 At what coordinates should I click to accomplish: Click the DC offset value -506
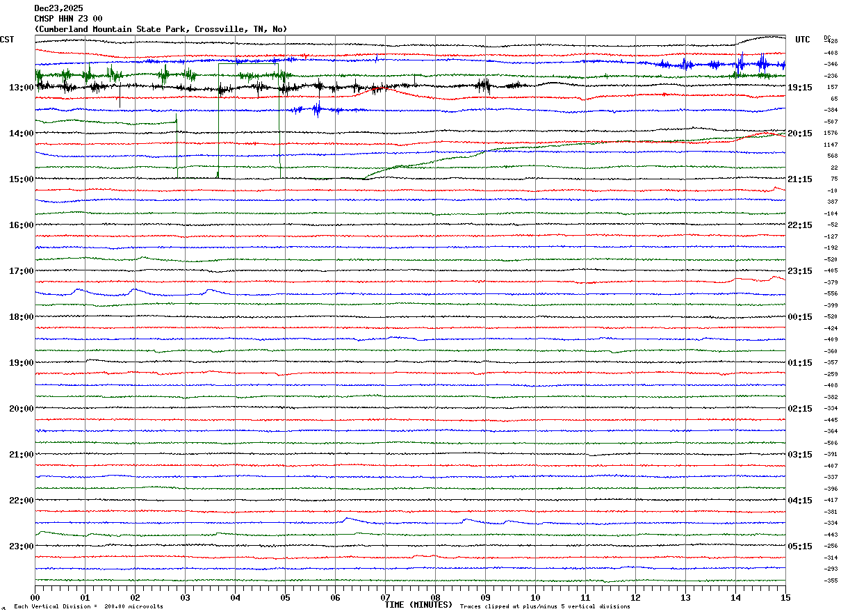tap(831, 443)
